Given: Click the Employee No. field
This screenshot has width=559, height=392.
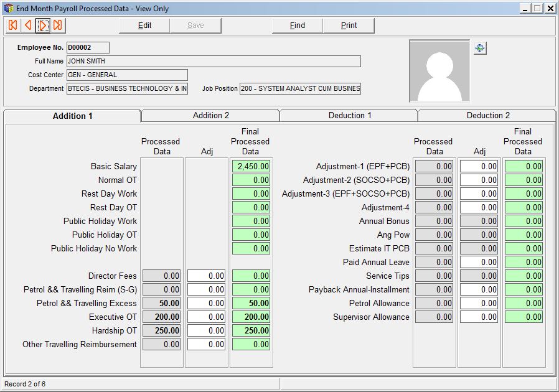Looking at the screenshot, I should [88, 47].
